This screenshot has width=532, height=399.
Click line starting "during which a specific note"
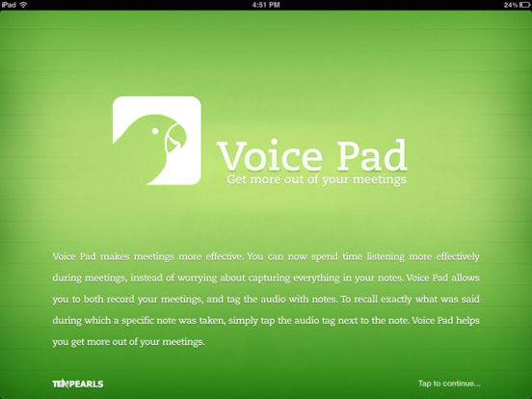(x=266, y=321)
